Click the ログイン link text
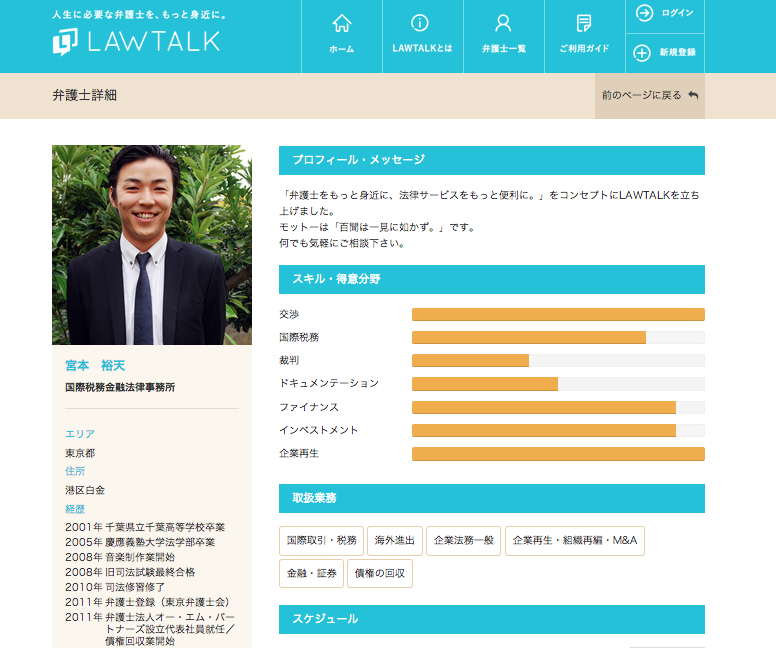 (x=678, y=13)
